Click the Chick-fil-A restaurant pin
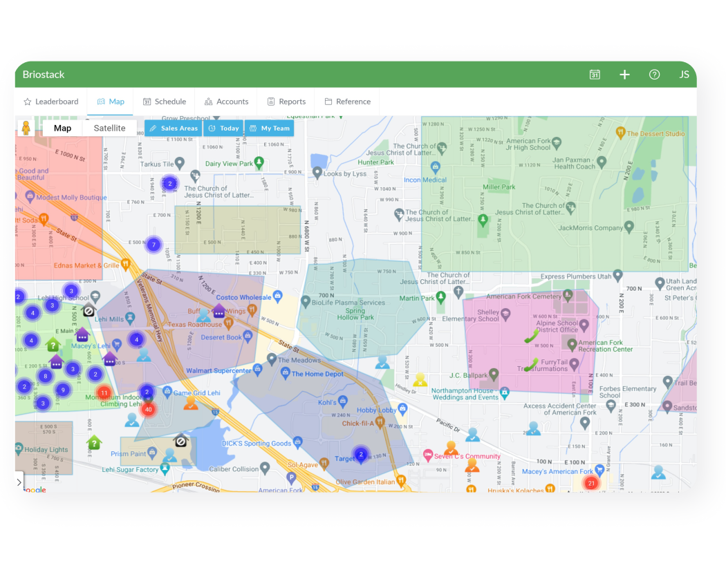The width and height of the screenshot is (726, 588). tap(380, 422)
